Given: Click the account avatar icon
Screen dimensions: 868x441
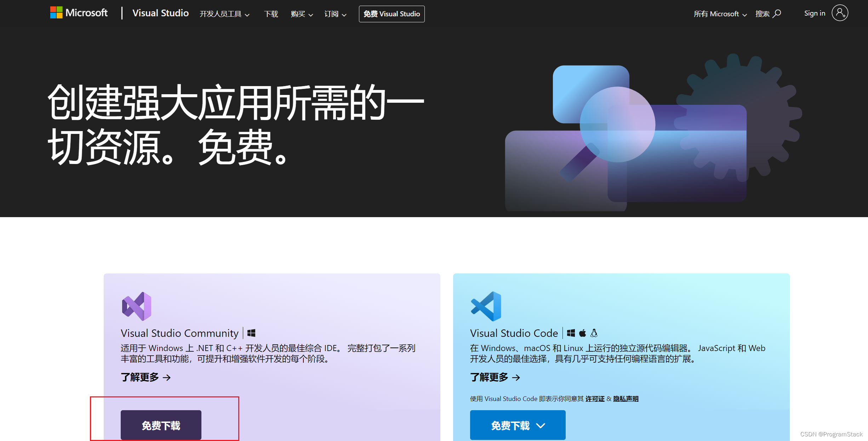Looking at the screenshot, I should coord(840,13).
